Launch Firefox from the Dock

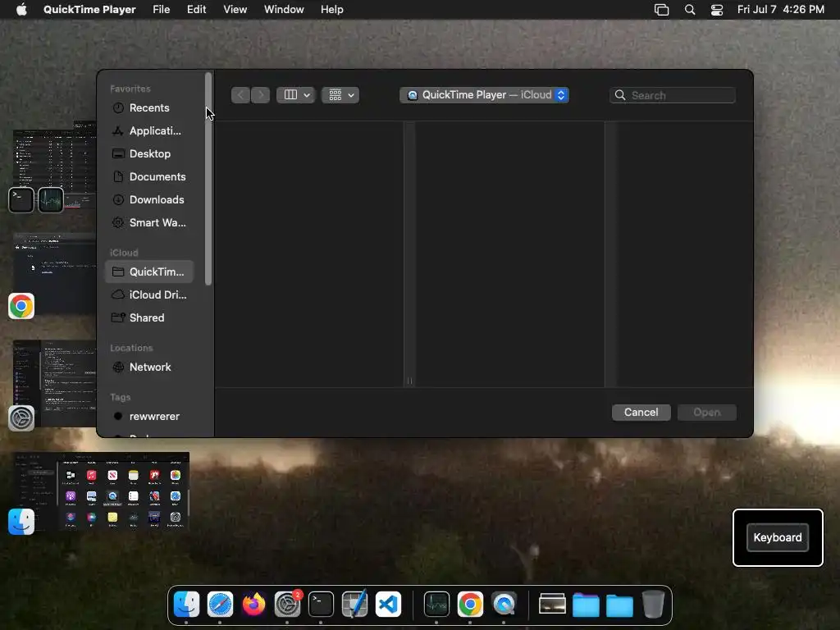(x=254, y=605)
